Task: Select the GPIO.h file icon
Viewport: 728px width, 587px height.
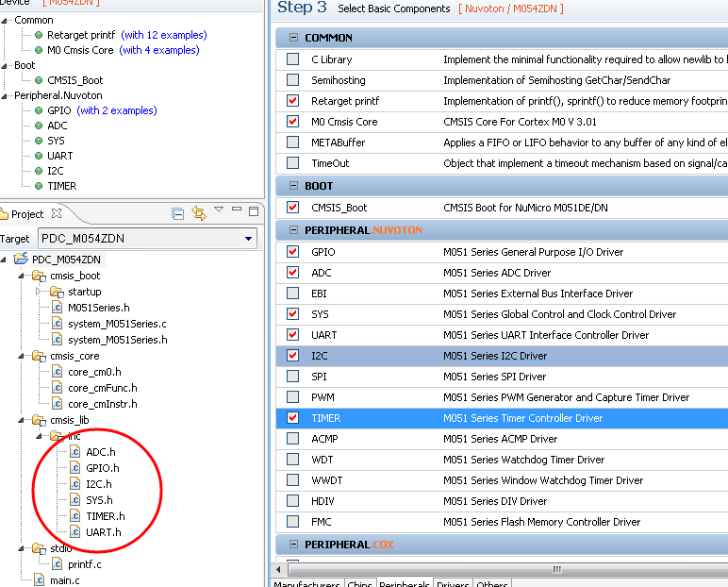Action: click(x=74, y=467)
